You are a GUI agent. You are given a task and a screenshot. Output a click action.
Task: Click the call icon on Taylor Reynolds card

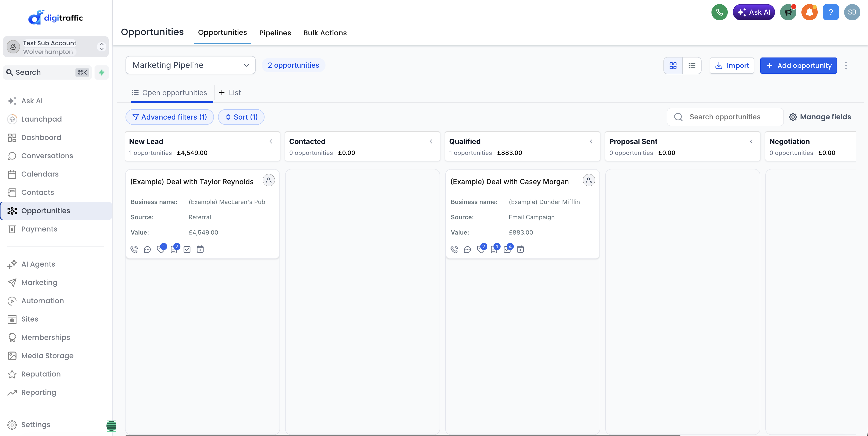tap(134, 250)
